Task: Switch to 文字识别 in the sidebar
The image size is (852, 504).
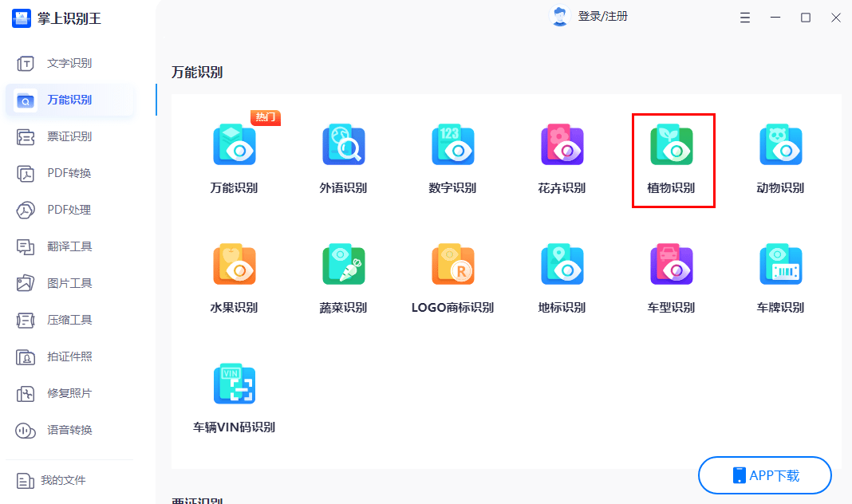Action: click(x=69, y=63)
